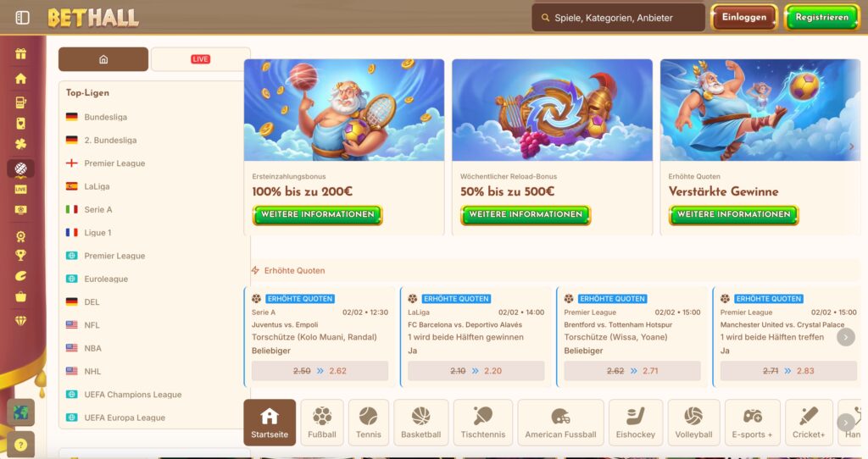Focus the Spiele, Kategorien, Anbieter search field
Viewport: 868px width, 459px height.
pyautogui.click(x=618, y=18)
